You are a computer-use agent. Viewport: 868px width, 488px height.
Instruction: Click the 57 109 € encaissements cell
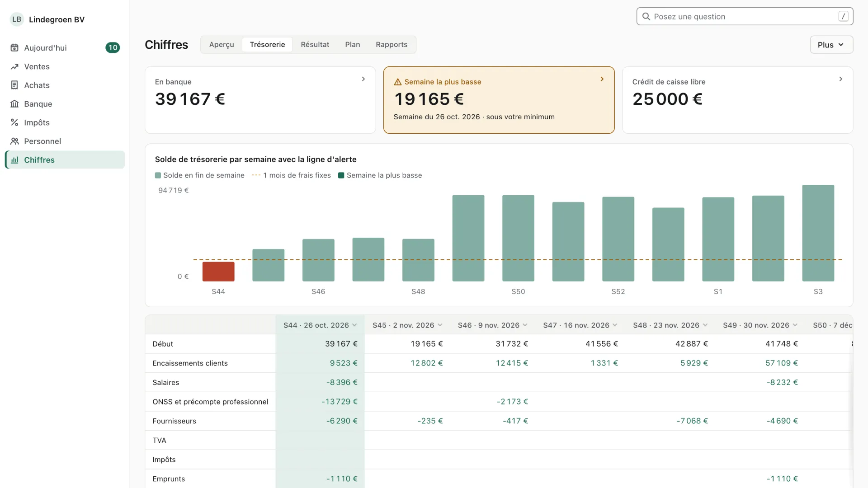(782, 363)
